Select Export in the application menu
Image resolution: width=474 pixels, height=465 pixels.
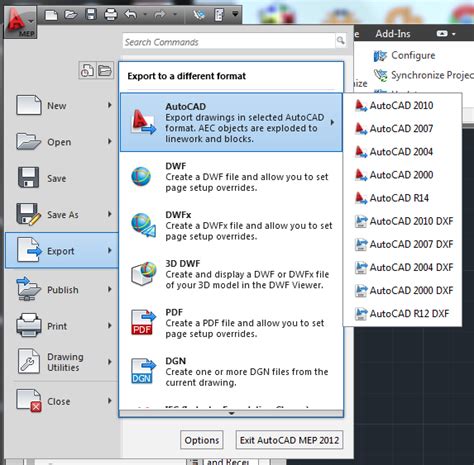coord(62,251)
